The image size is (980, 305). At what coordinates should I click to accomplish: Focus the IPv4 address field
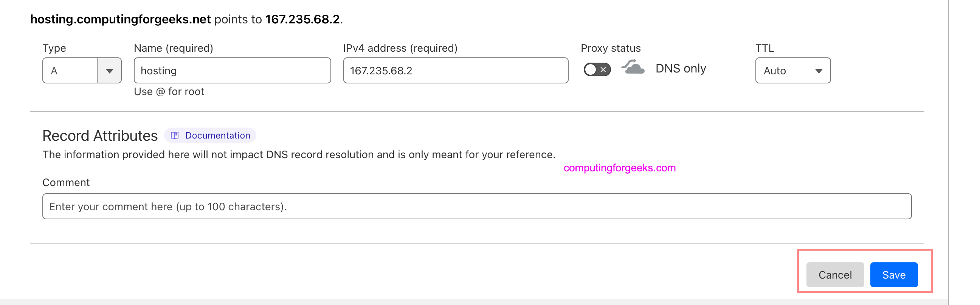pos(455,71)
